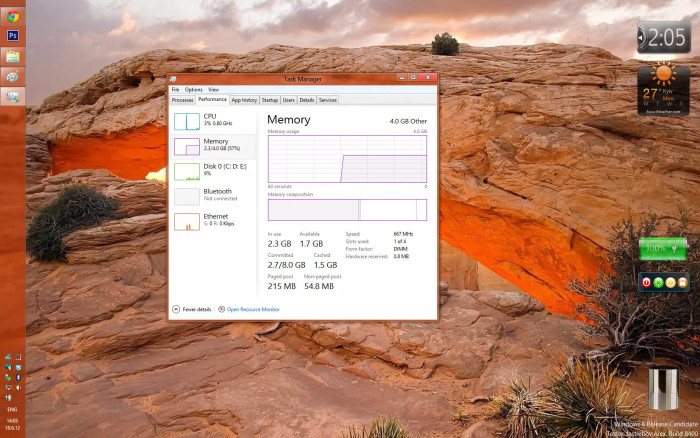Image resolution: width=700 pixels, height=438 pixels.
Task: Open the Recycle Bin on desktop
Action: [663, 389]
